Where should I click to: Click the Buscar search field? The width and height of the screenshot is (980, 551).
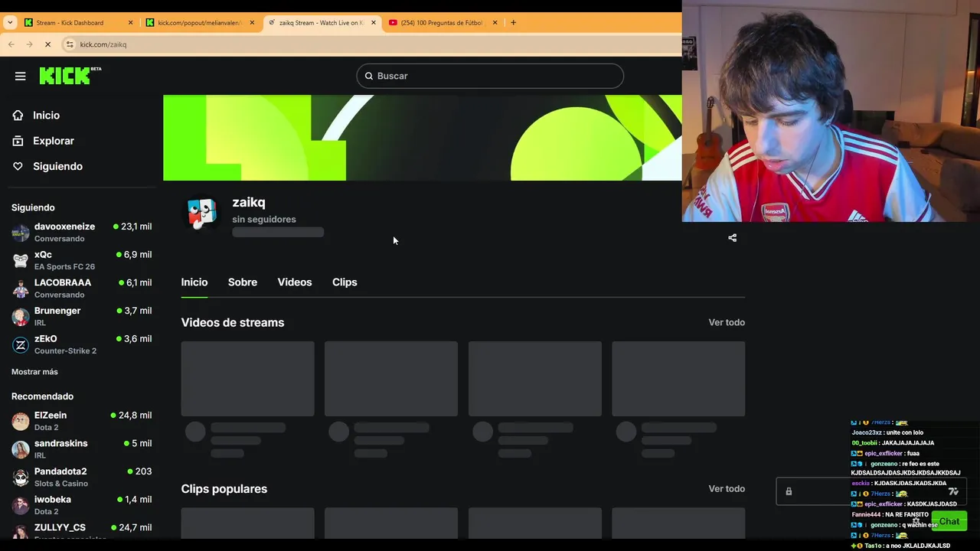point(490,76)
